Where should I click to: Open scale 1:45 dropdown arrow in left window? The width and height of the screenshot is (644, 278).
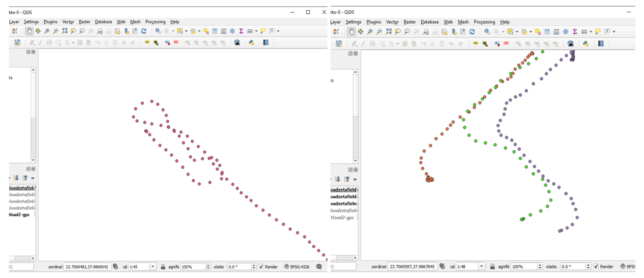tap(152, 267)
